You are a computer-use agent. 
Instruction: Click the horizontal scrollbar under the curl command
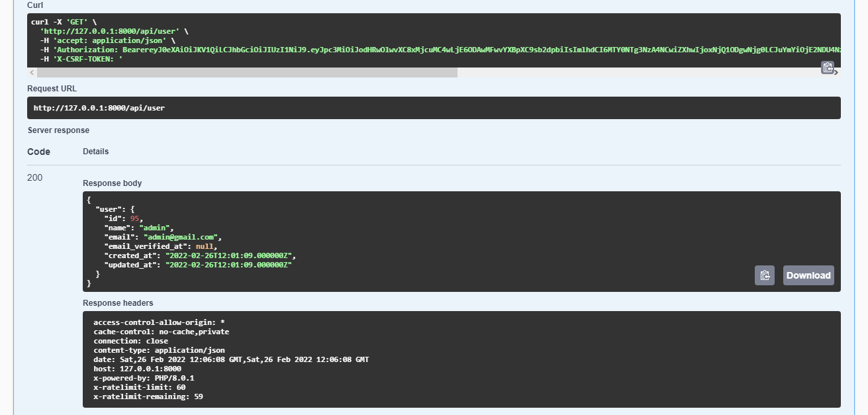click(x=245, y=71)
